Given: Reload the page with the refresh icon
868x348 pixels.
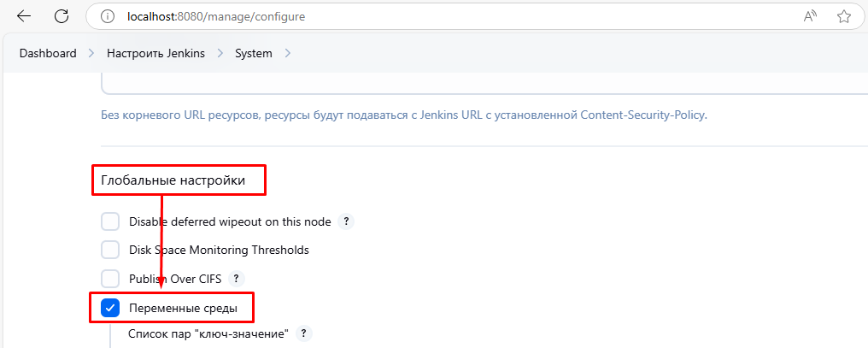Looking at the screenshot, I should pos(62,16).
